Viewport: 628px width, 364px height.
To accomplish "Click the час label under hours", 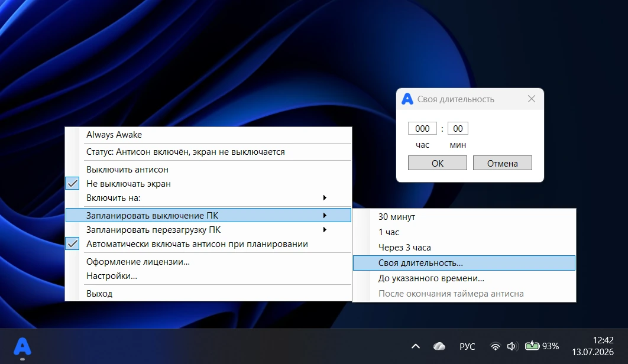I will pyautogui.click(x=423, y=145).
